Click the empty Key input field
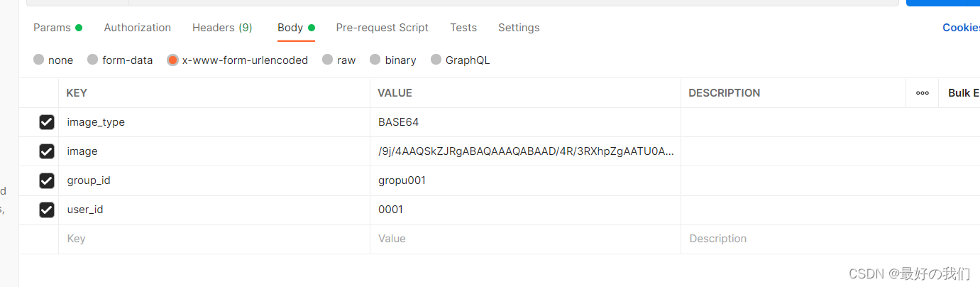This screenshot has height=287, width=980. [x=214, y=239]
